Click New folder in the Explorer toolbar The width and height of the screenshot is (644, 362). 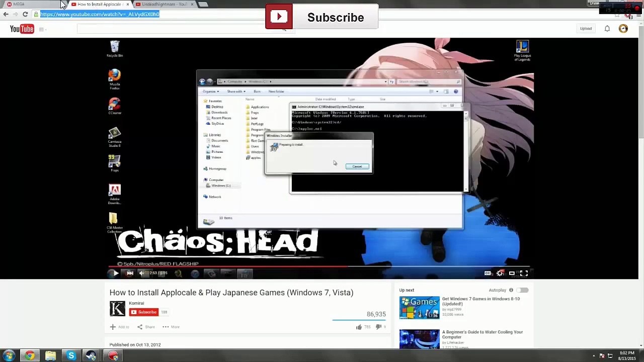click(x=276, y=92)
